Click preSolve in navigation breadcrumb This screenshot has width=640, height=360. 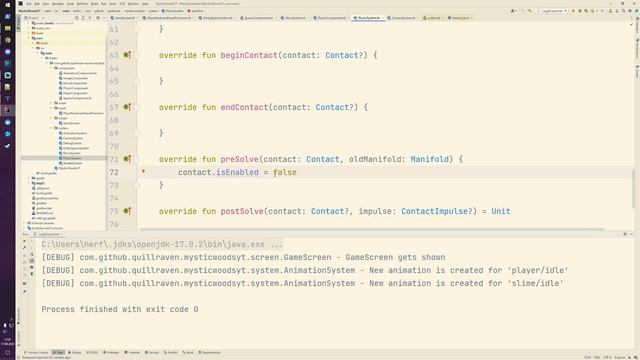196,11
